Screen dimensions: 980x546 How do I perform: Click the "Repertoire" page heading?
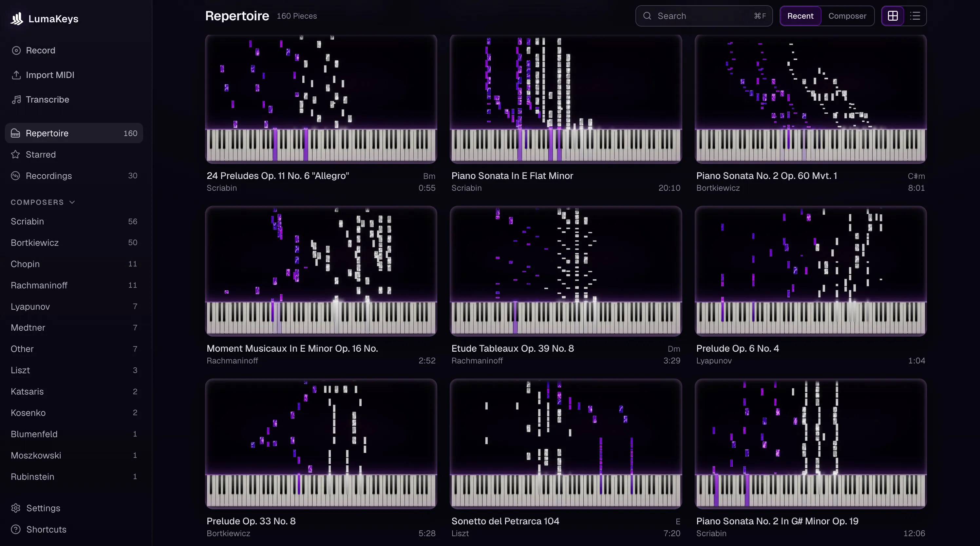237,16
